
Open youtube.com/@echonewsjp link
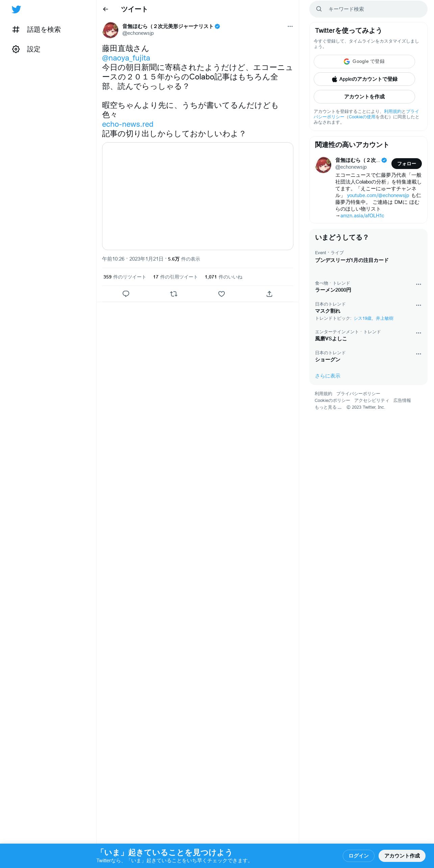pos(378,195)
